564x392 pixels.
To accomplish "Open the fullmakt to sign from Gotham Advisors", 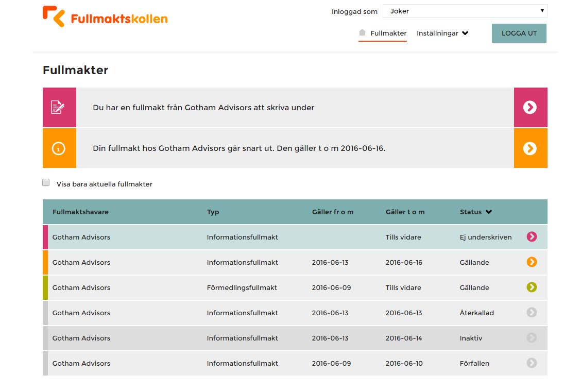I will click(203, 108).
